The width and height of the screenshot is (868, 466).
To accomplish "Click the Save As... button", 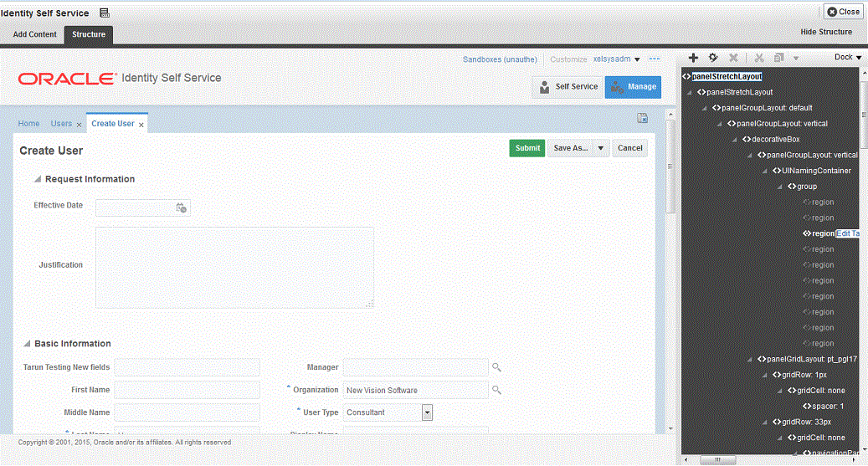I will tap(571, 148).
